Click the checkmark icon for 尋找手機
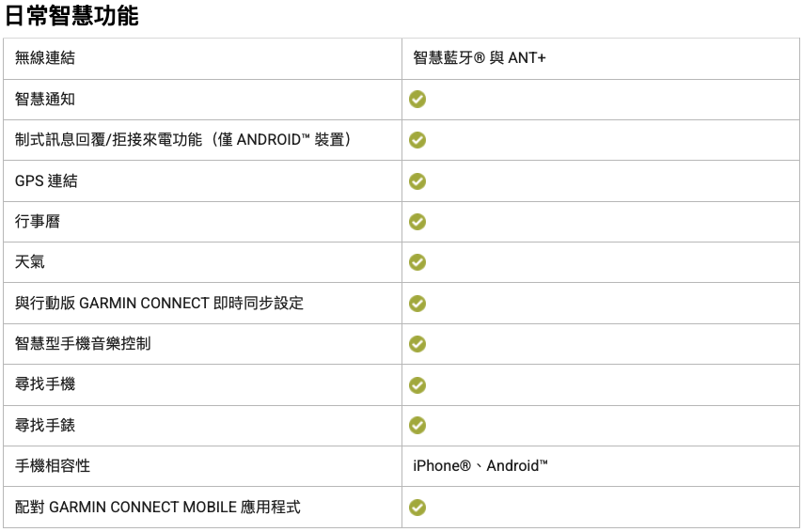Viewport: 803px width, 532px height. [417, 385]
